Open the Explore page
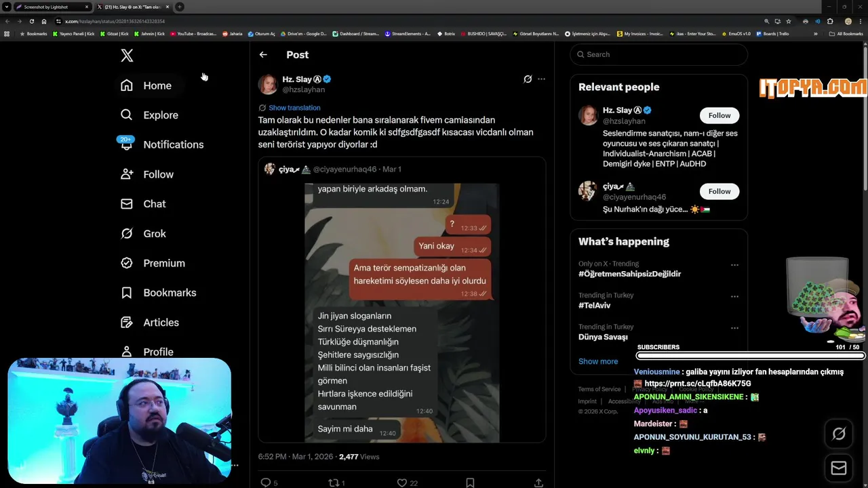The height and width of the screenshot is (488, 868). click(x=149, y=115)
